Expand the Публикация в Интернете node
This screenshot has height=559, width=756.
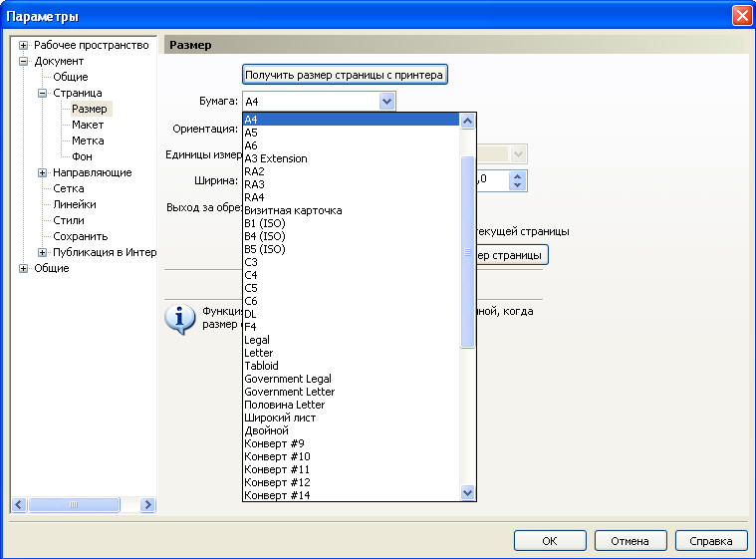pyautogui.click(x=42, y=252)
